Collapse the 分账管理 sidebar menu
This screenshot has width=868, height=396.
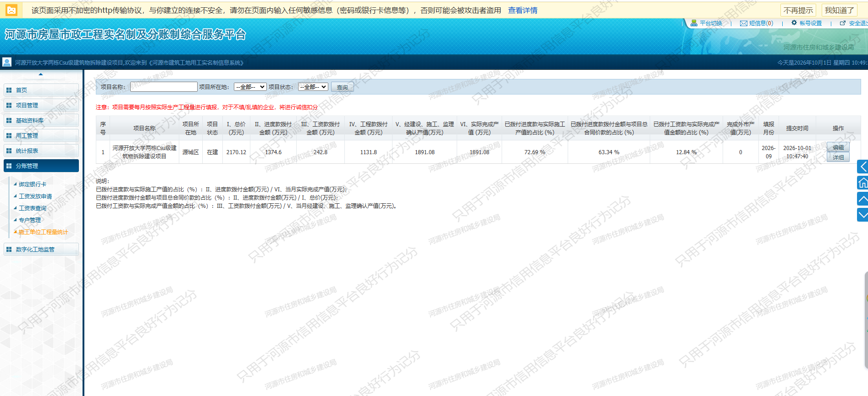coord(41,166)
